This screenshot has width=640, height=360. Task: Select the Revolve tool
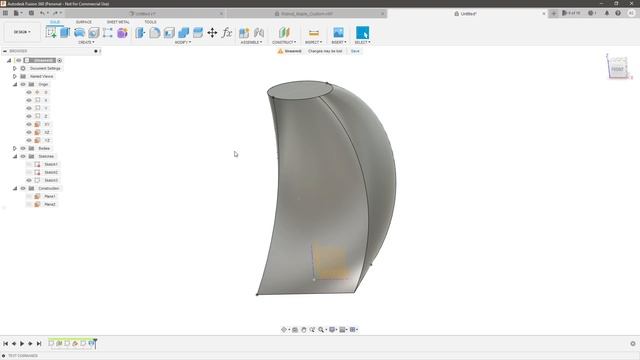tap(79, 32)
